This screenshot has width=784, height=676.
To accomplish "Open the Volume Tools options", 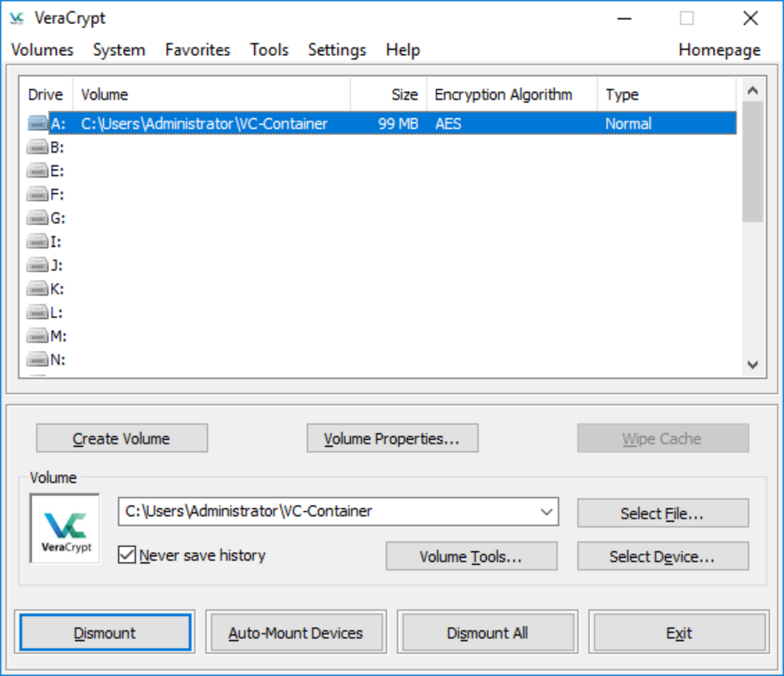I will (x=471, y=557).
